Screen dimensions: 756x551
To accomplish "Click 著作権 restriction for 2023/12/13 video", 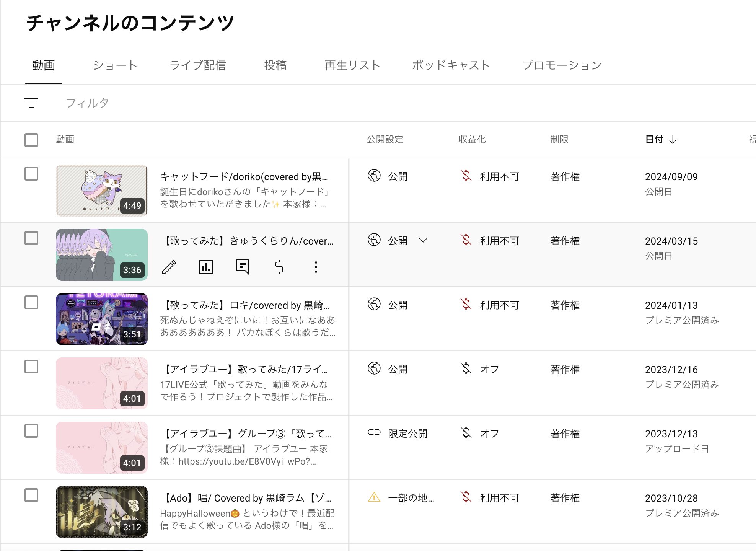I will pyautogui.click(x=565, y=434).
